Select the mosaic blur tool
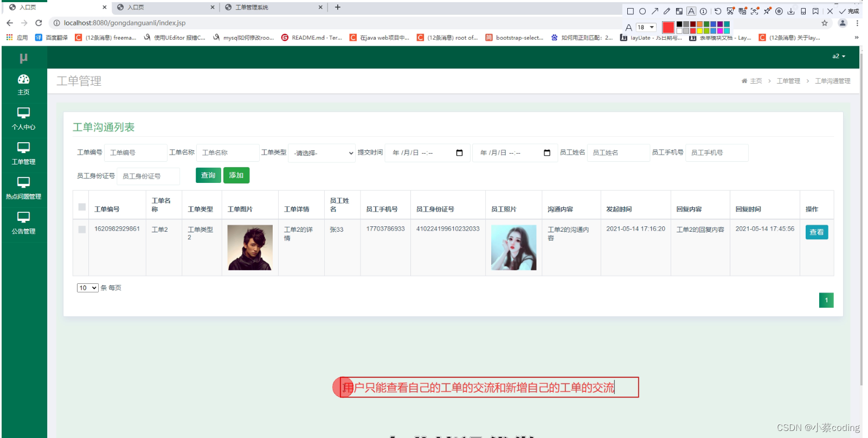This screenshot has height=438, width=868. 679,11
